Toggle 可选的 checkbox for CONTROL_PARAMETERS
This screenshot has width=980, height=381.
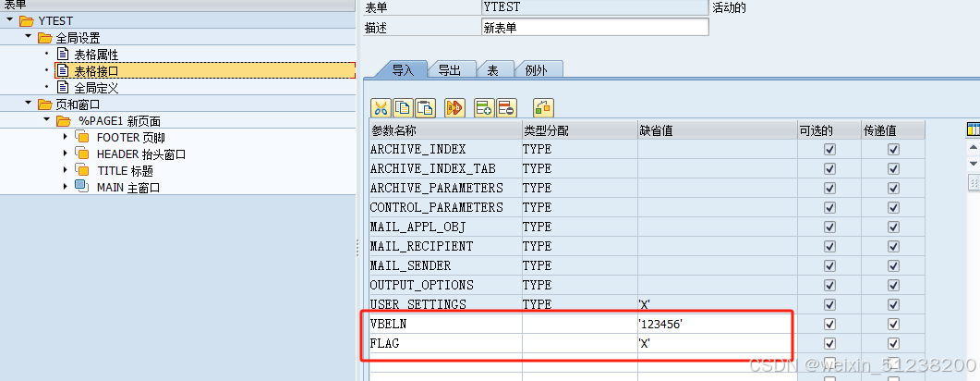coord(829,207)
